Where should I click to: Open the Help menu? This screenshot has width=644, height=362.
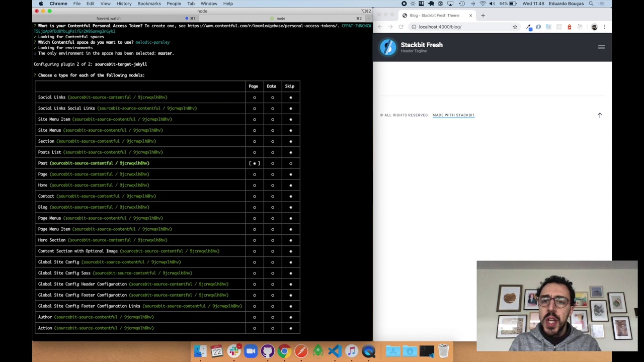[228, 4]
